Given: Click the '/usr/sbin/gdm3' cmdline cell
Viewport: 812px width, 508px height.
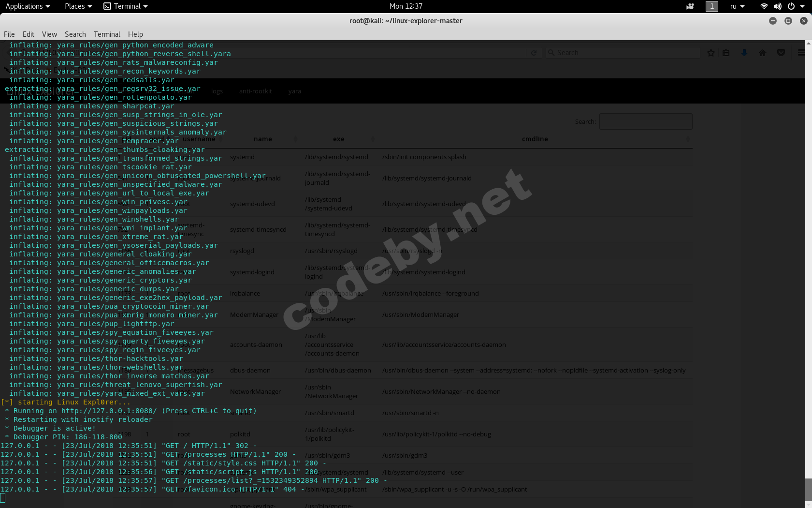Looking at the screenshot, I should (405, 456).
